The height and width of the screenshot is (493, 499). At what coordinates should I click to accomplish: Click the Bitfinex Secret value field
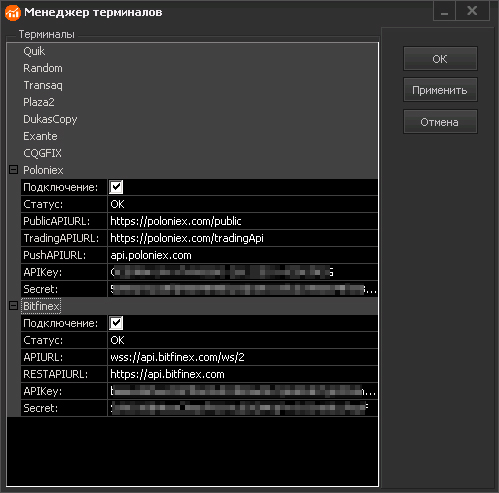pos(243,408)
